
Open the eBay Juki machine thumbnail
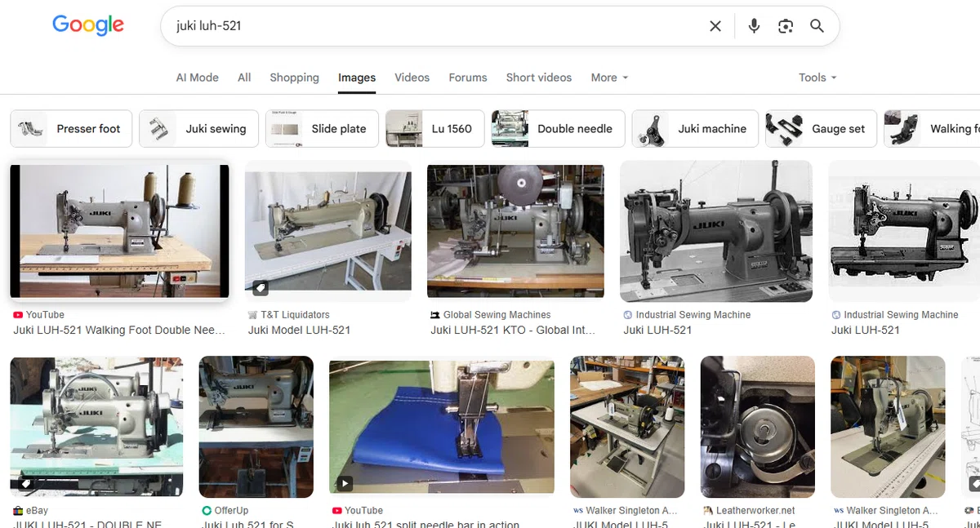pos(96,427)
